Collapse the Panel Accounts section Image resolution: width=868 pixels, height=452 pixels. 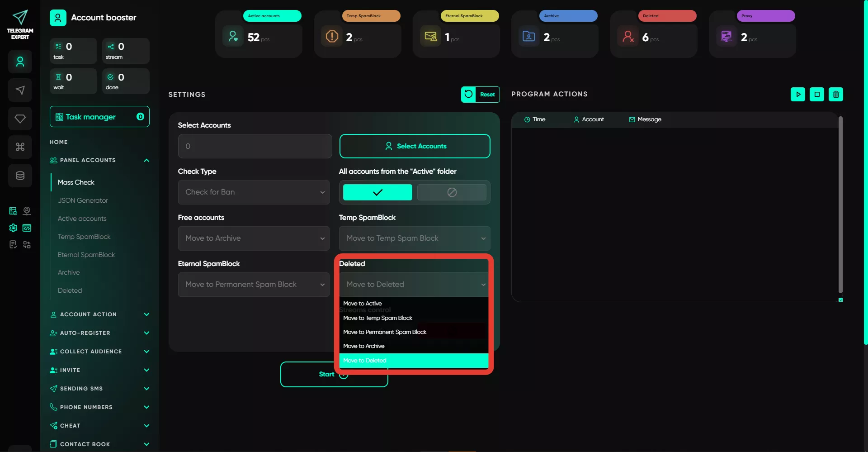tap(99, 160)
